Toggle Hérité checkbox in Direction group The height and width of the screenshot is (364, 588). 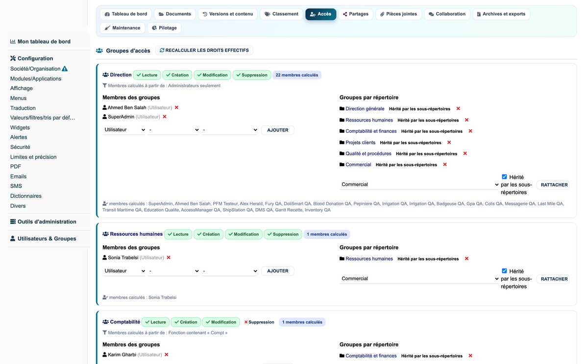(x=504, y=177)
